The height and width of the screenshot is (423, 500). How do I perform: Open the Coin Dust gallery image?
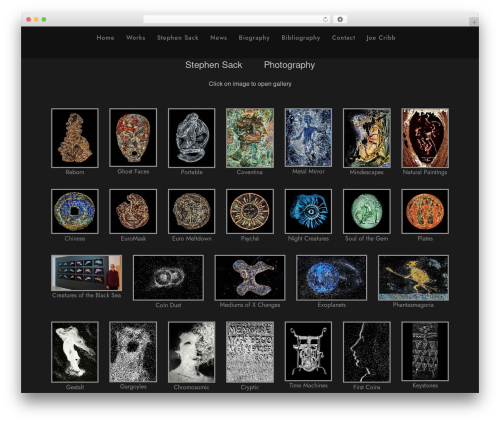[x=168, y=278]
